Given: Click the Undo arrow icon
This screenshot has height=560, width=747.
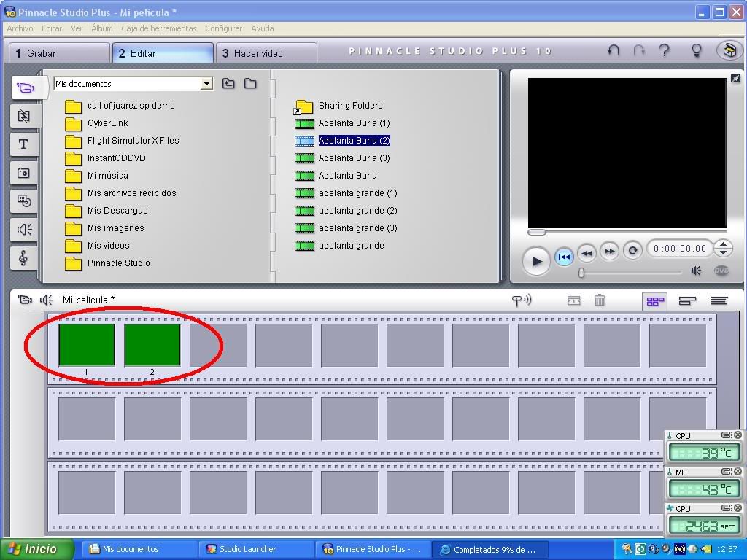Looking at the screenshot, I should pyautogui.click(x=613, y=50).
